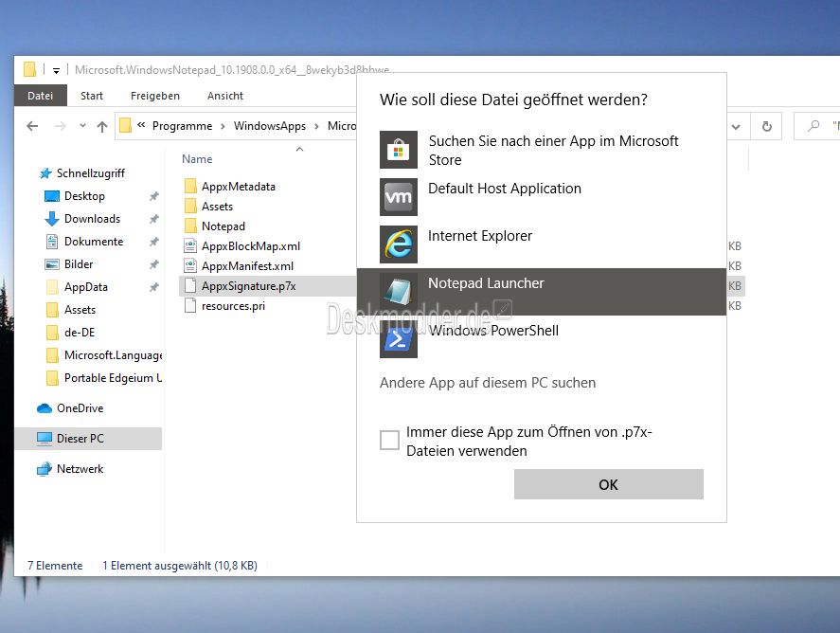This screenshot has height=633, width=840.
Task: Go up one folder level
Action: [x=101, y=126]
